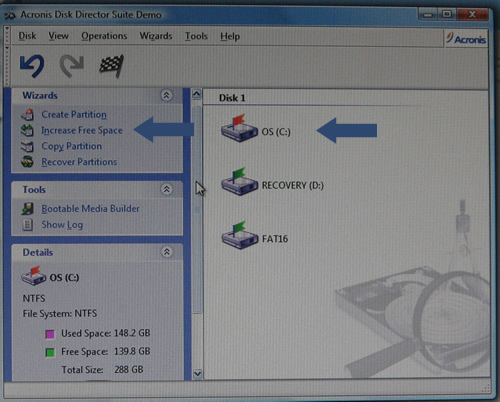Open the Wizards menu in menu bar
Screen dimensions: 500x402
click(x=156, y=36)
